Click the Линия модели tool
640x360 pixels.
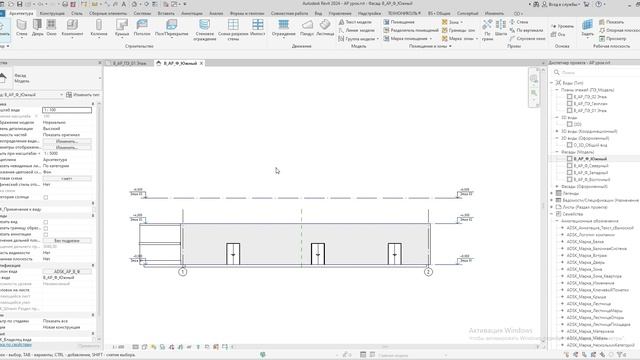pos(356,30)
